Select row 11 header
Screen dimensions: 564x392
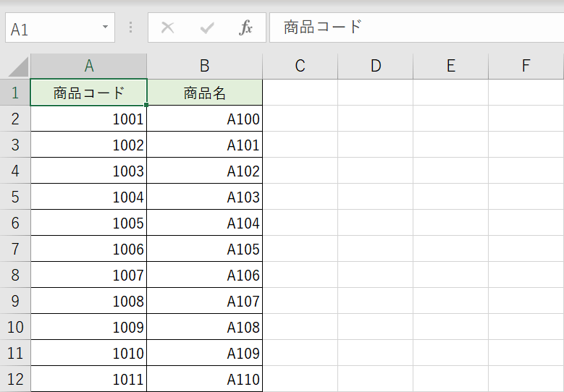pos(15,353)
